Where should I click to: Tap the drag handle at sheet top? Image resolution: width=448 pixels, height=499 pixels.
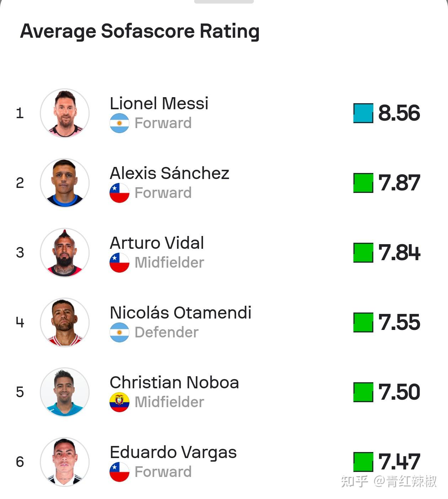[224, 1]
